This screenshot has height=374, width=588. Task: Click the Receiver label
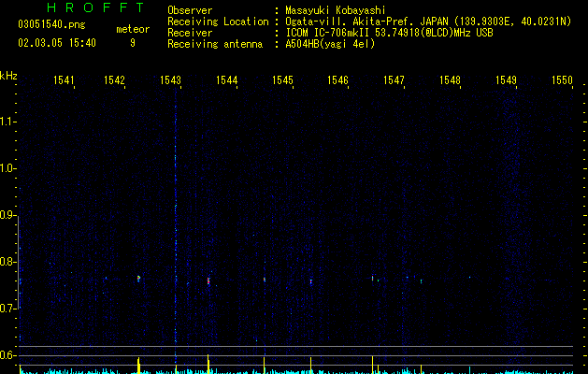(x=190, y=33)
